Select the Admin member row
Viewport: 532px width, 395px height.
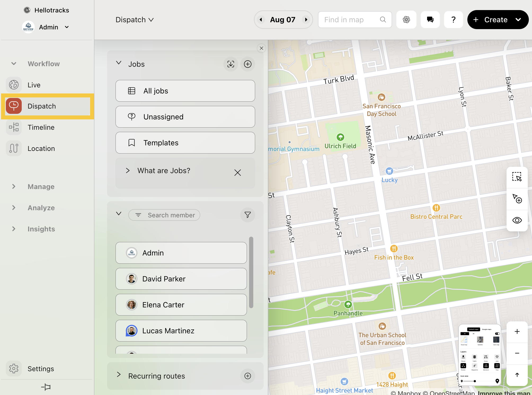pyautogui.click(x=181, y=253)
